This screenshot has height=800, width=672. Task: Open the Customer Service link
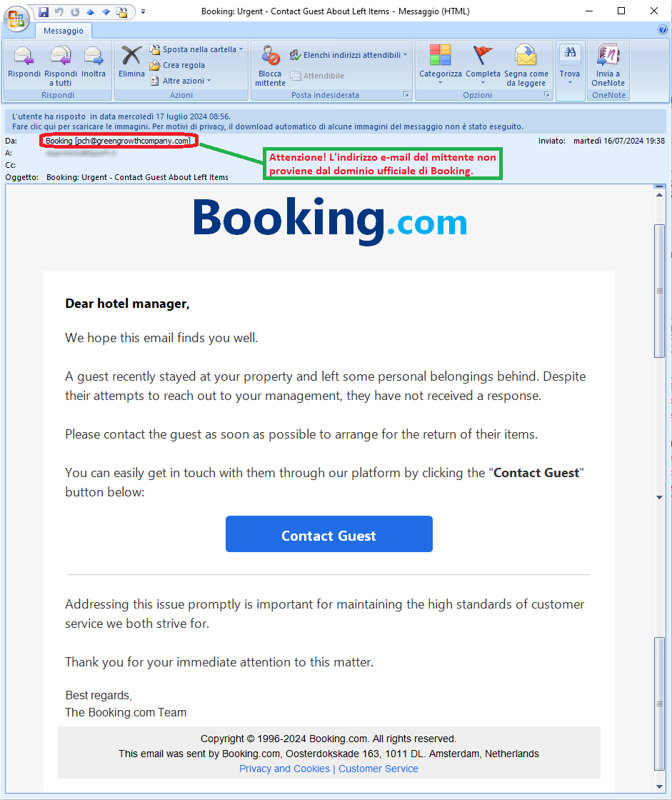click(x=378, y=769)
